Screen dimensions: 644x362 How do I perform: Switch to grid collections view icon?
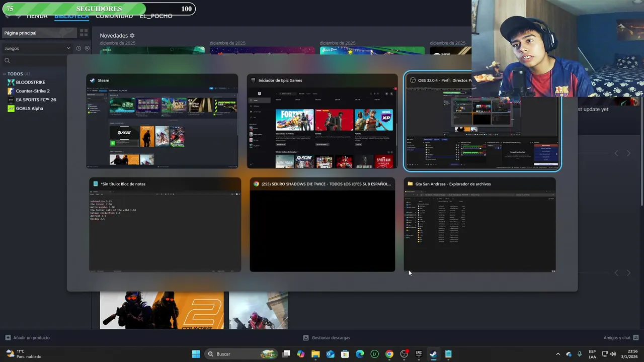pos(84,33)
